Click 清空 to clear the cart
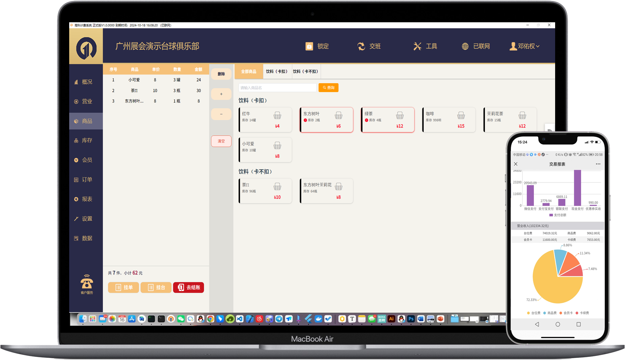This screenshot has height=364, width=625. pyautogui.click(x=221, y=141)
